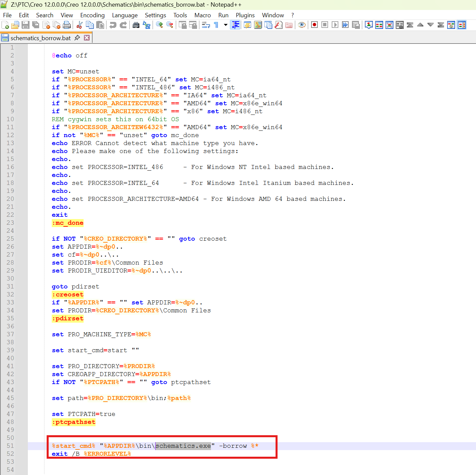The height and width of the screenshot is (475, 476).
Task: Close the schematics_borrow.bat tab
Action: (87, 38)
